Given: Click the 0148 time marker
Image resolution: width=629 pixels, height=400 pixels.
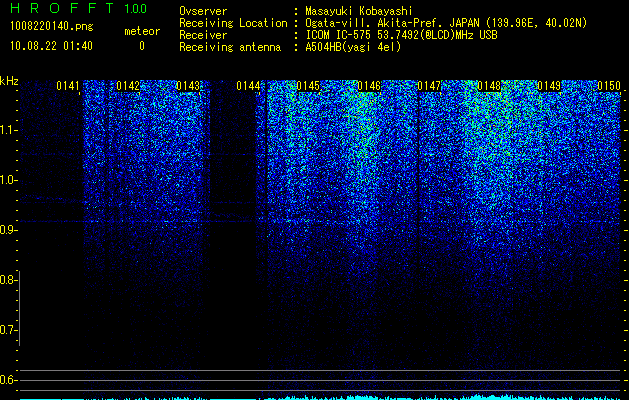Looking at the screenshot, I should tap(489, 86).
